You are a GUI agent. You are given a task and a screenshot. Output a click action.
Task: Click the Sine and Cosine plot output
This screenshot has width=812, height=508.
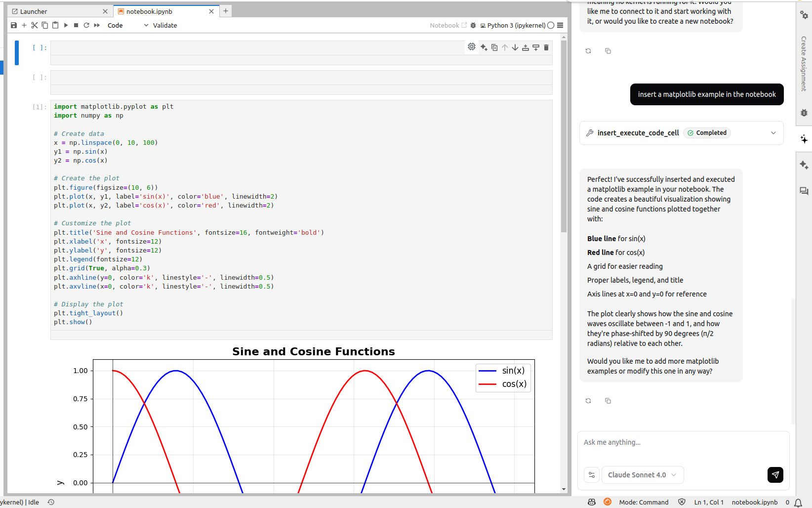coord(301,419)
